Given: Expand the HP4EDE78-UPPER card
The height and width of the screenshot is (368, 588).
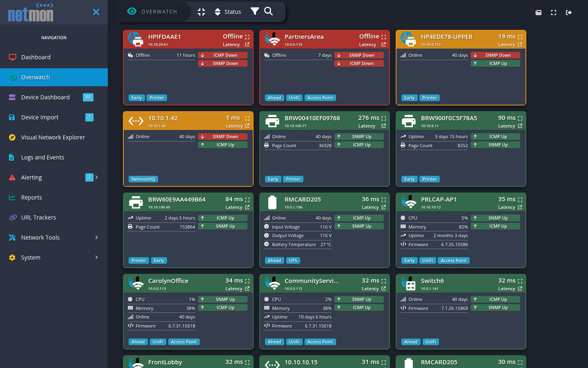Looking at the screenshot, I should pyautogui.click(x=520, y=37).
